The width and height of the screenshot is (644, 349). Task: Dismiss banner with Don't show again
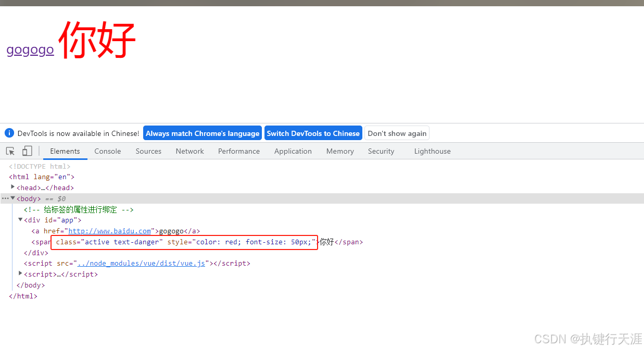[x=397, y=133]
